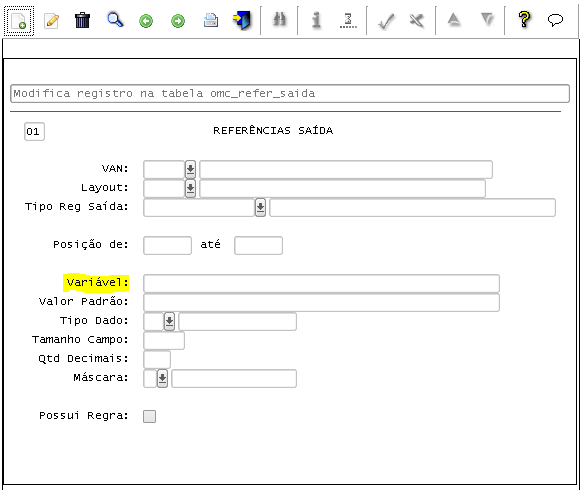
Task: Click the até position input field
Action: click(x=258, y=245)
